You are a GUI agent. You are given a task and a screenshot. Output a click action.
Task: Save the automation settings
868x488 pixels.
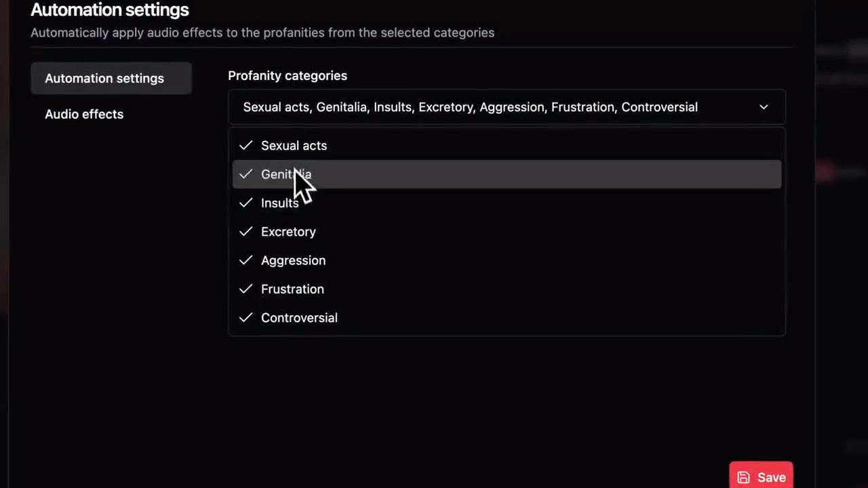[761, 476]
